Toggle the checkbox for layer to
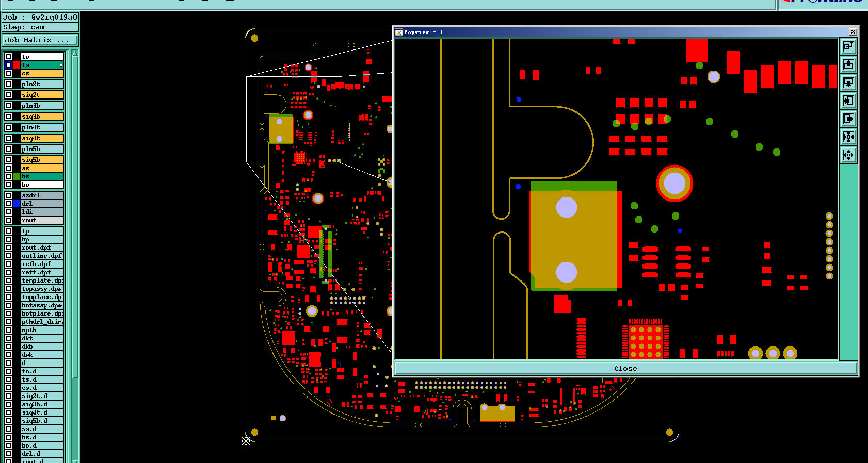The height and width of the screenshot is (463, 868). 8,57
